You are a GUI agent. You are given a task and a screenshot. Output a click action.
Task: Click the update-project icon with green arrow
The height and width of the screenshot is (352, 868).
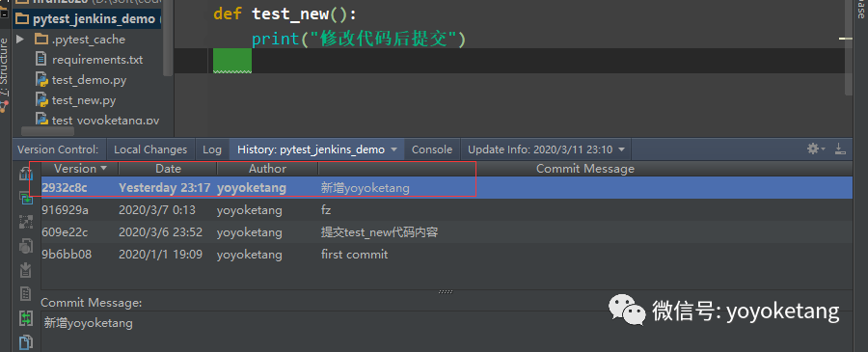coord(26,198)
